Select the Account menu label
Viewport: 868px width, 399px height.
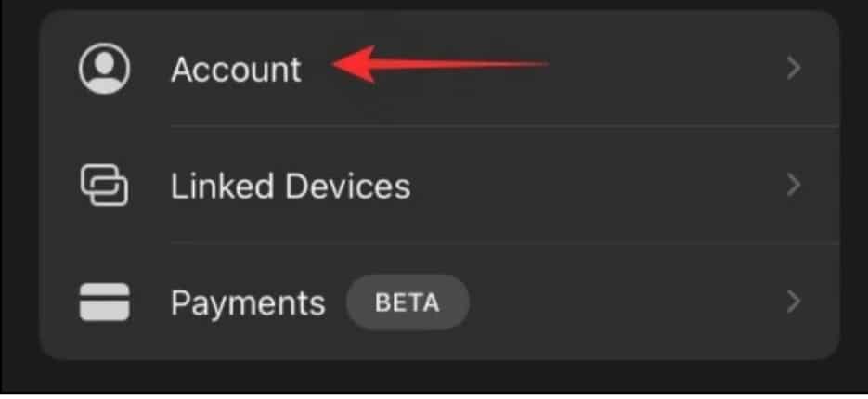click(237, 70)
